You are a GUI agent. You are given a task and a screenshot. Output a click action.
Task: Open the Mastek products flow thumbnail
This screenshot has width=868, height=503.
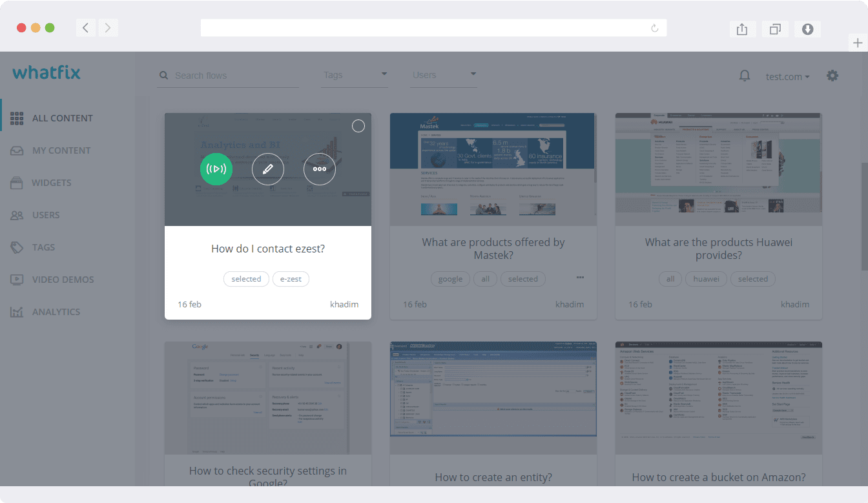(493, 169)
